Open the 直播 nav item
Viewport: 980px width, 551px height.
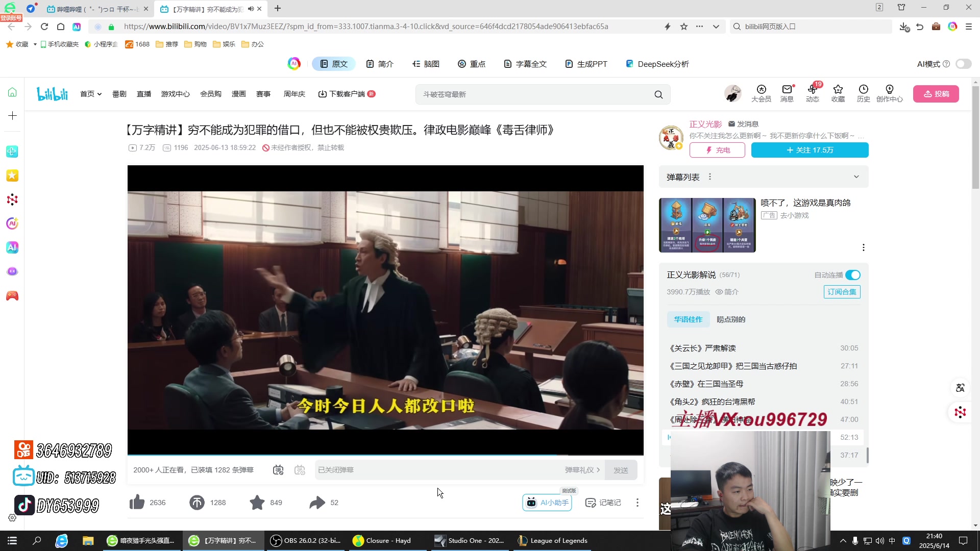144,94
